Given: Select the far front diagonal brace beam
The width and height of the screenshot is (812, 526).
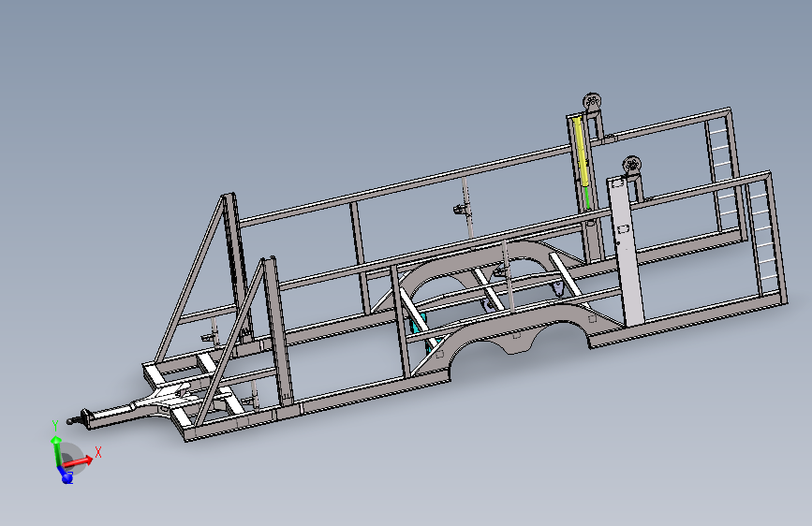Looking at the screenshot, I should [x=190, y=280].
